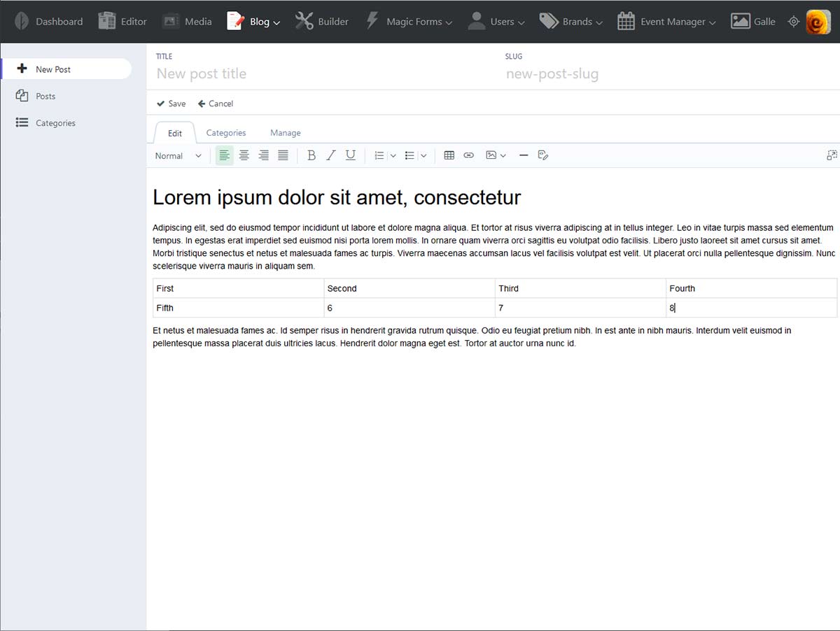
Task: Insert a horizontal rule
Action: point(524,155)
